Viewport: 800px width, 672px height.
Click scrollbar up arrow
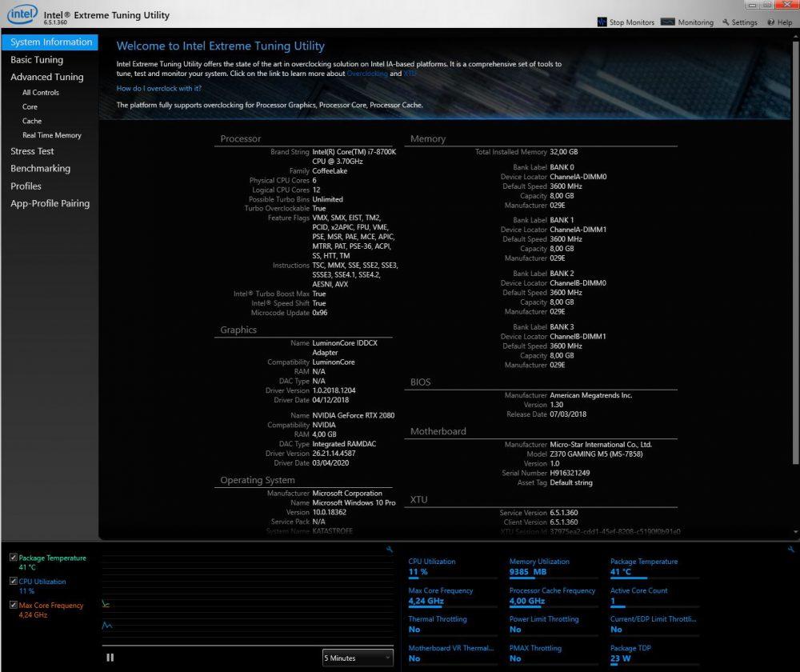(795, 37)
